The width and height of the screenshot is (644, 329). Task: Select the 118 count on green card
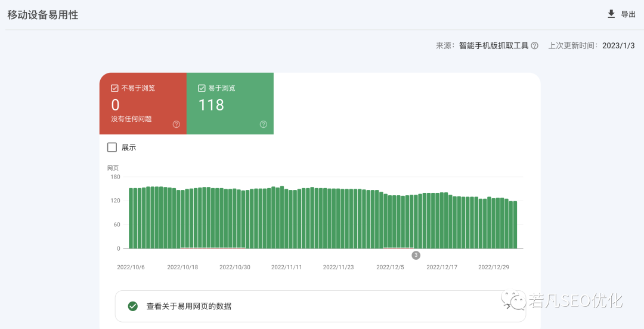coord(211,105)
